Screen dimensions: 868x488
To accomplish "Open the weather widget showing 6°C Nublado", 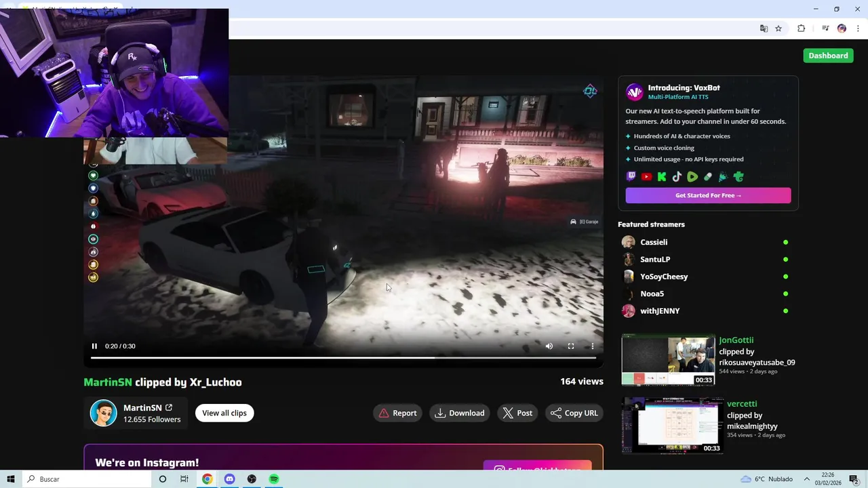I will pos(766,479).
